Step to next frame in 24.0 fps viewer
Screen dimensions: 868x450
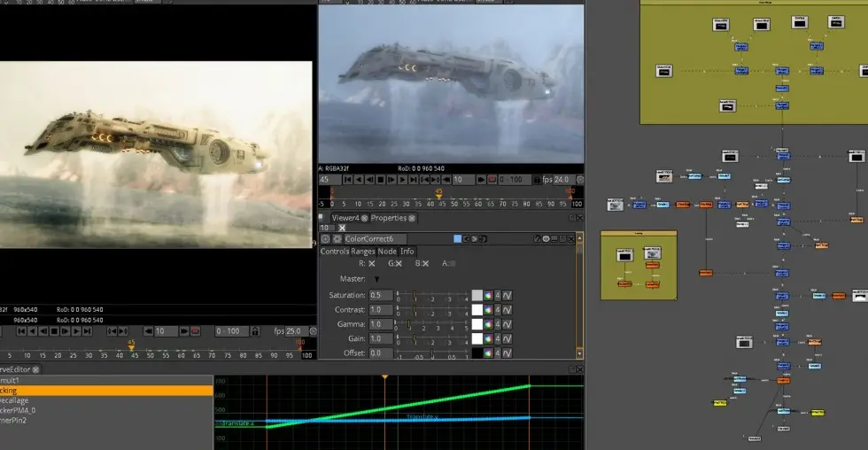click(391, 179)
